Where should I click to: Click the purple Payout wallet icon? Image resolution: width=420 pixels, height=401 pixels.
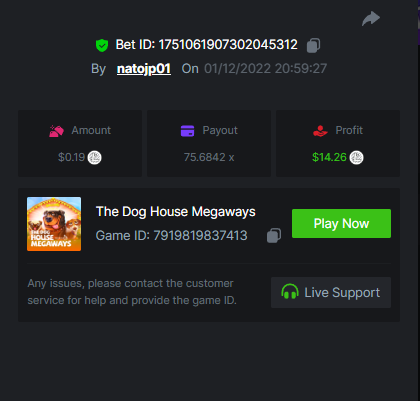click(x=187, y=131)
